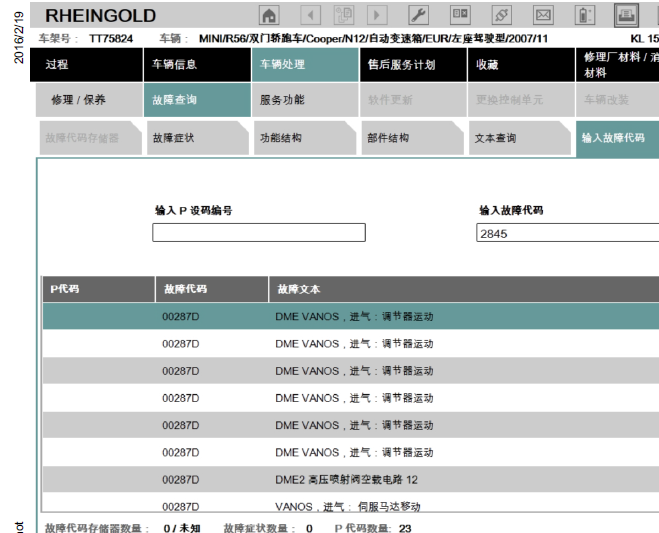Check the battery status icon
The width and height of the screenshot is (659, 533).
click(585, 16)
